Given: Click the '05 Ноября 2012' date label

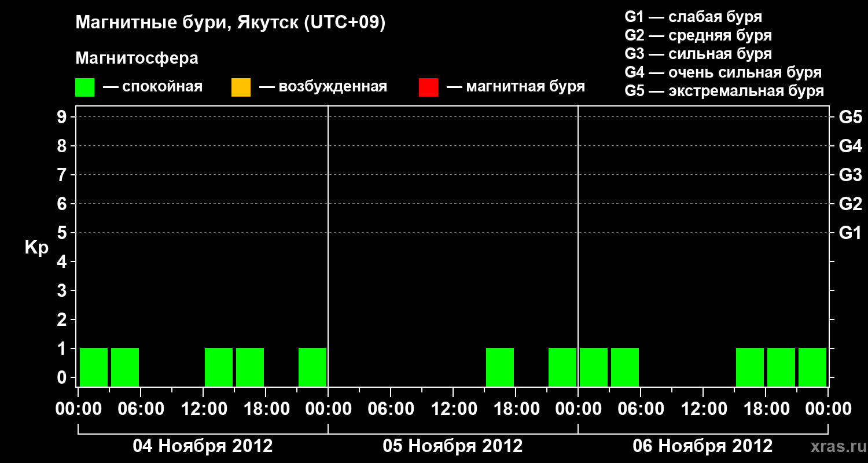Looking at the screenshot, I should click(x=453, y=446).
